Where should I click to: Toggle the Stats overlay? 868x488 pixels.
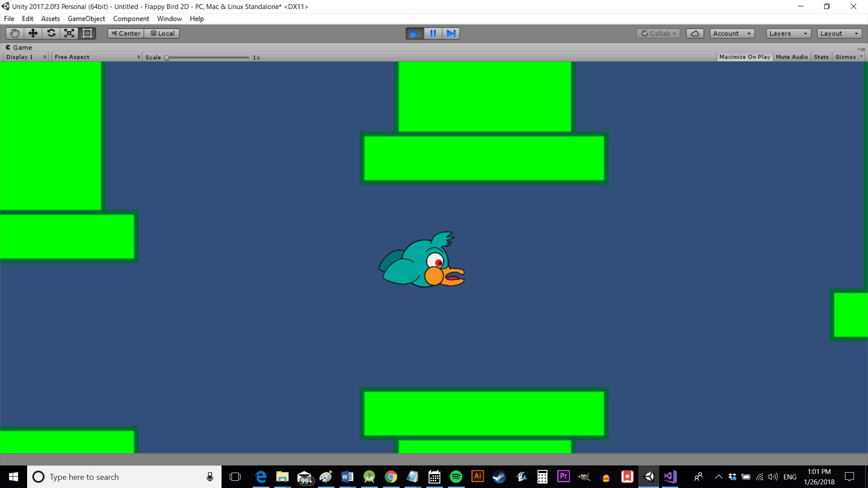(821, 57)
